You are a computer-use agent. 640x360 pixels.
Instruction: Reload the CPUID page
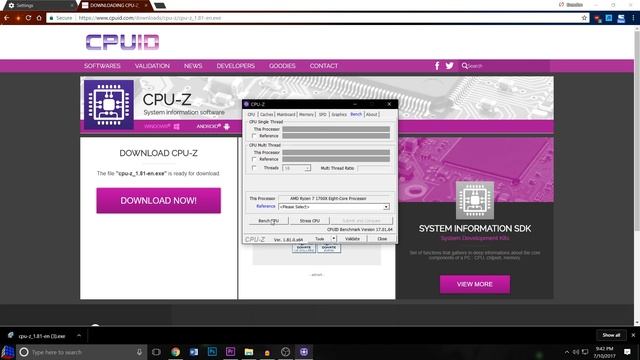(28, 18)
